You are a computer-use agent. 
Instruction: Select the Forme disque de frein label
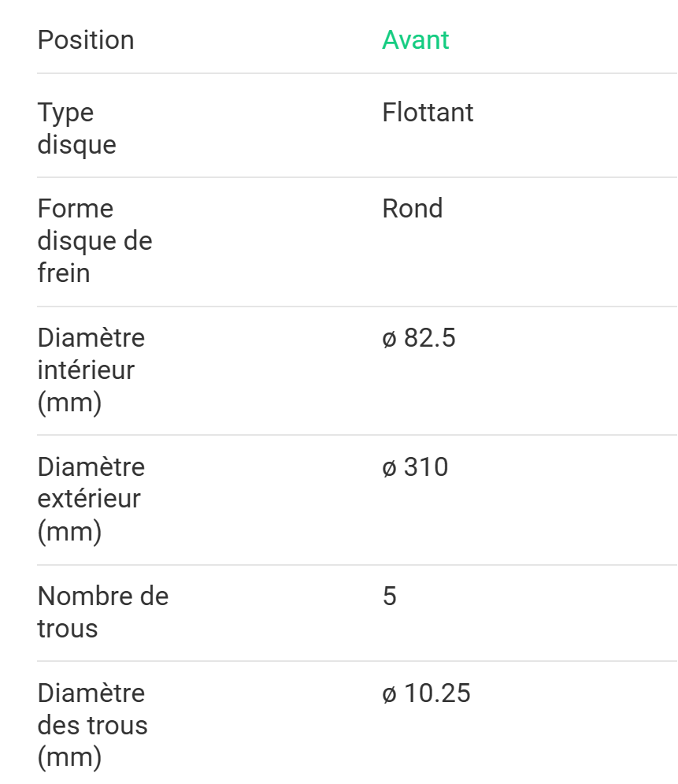point(94,241)
